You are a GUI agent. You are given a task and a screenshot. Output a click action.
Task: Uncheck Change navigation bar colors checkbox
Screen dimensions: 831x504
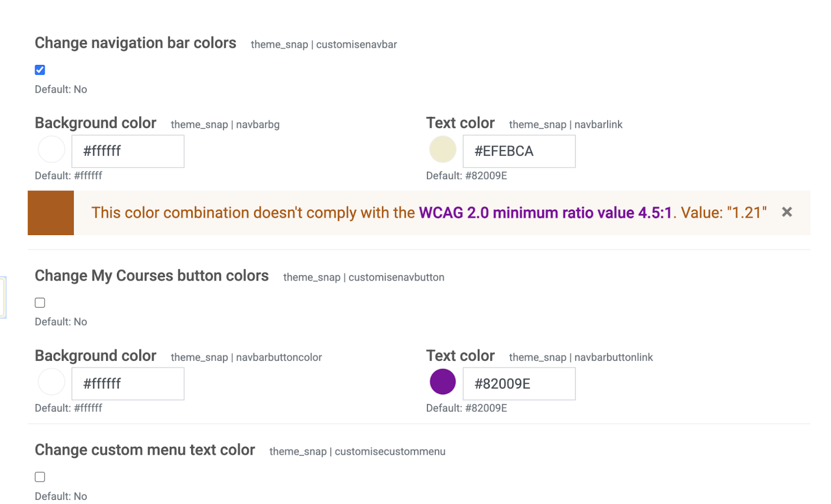coord(40,70)
